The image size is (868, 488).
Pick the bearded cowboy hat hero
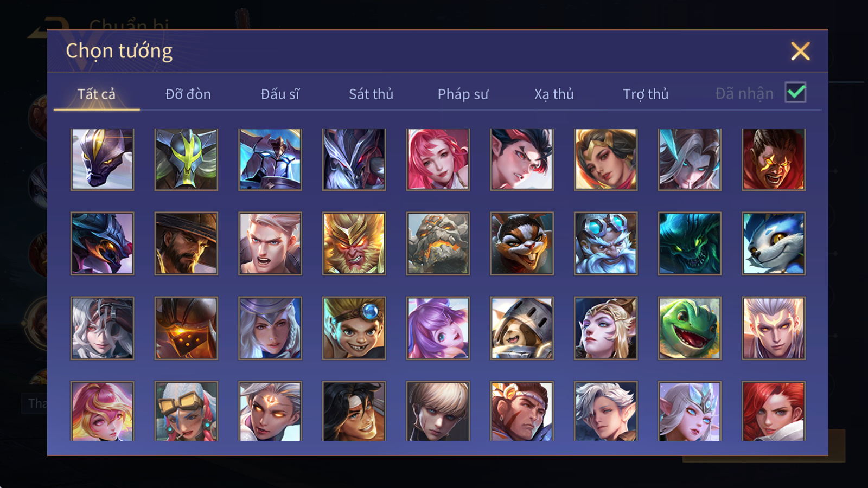click(x=186, y=243)
